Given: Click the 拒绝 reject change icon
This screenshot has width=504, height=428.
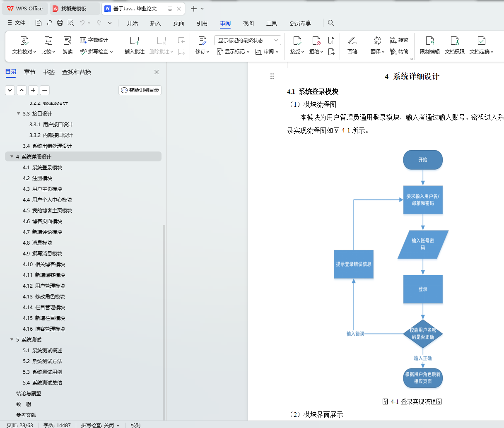Looking at the screenshot, I should pyautogui.click(x=316, y=41).
